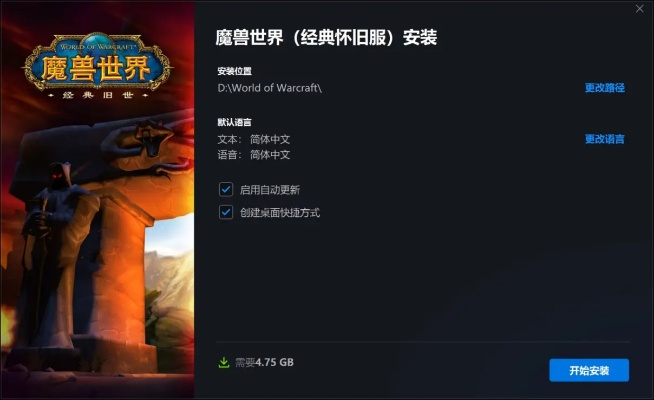654x400 pixels.
Task: Toggle the 创建桌面快捷方式 checkbox
Action: [226, 212]
